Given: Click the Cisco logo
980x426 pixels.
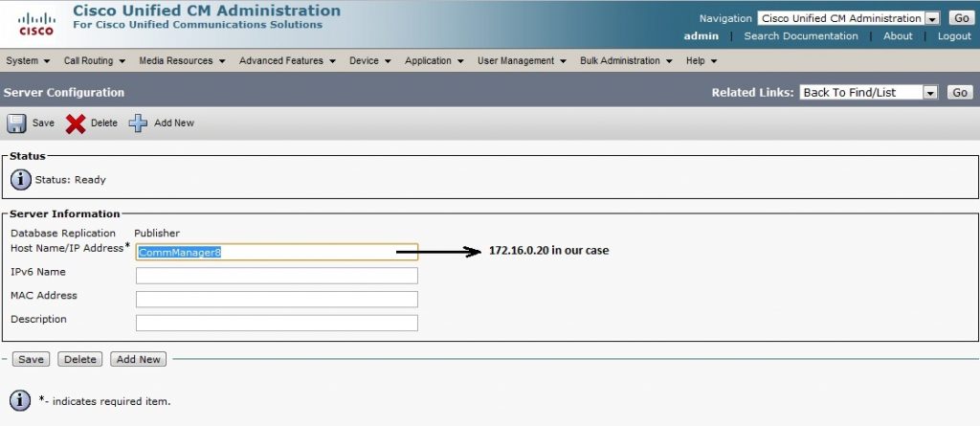Looking at the screenshot, I should (x=36, y=23).
